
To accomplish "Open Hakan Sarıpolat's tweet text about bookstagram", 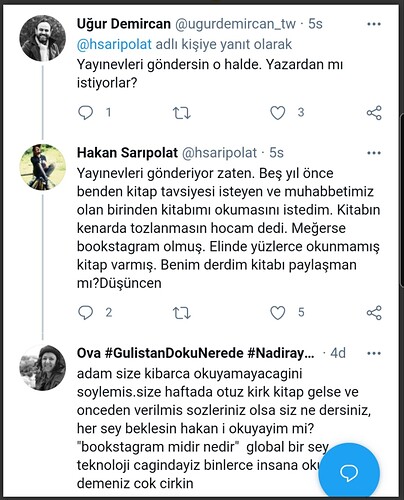I will click(x=228, y=228).
